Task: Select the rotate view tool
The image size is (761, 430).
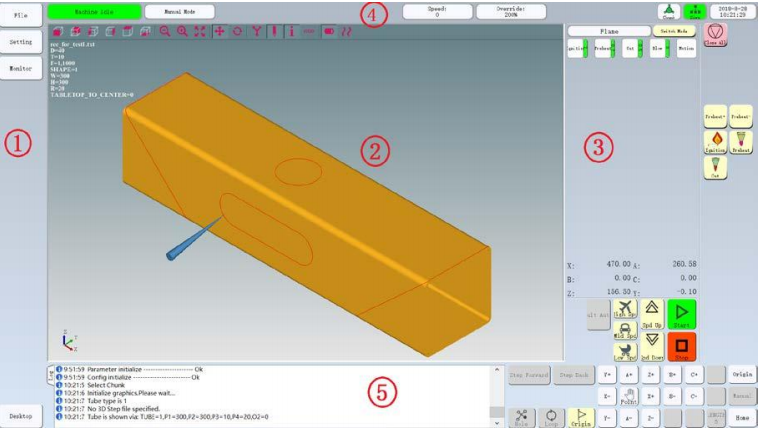Action: click(x=237, y=32)
